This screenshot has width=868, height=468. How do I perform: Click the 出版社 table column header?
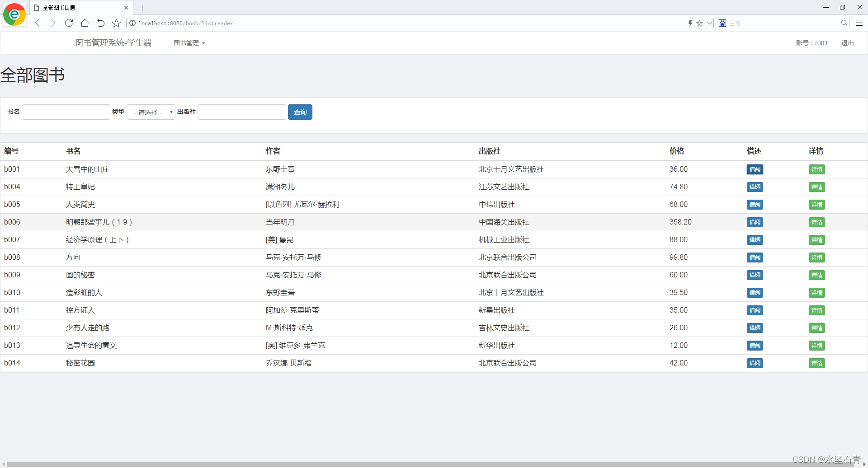pos(490,151)
